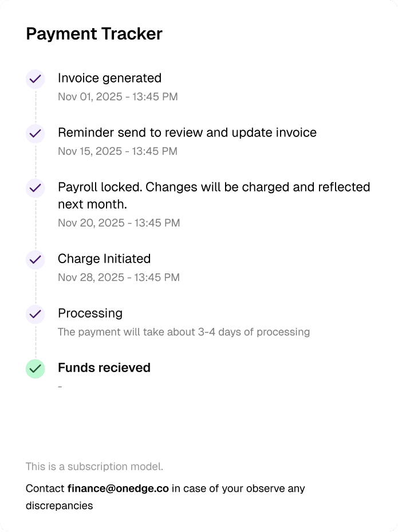Viewport: 398px width, 532px height.
Task: Click the Nov 15, 2025 timestamp
Action: tap(117, 151)
